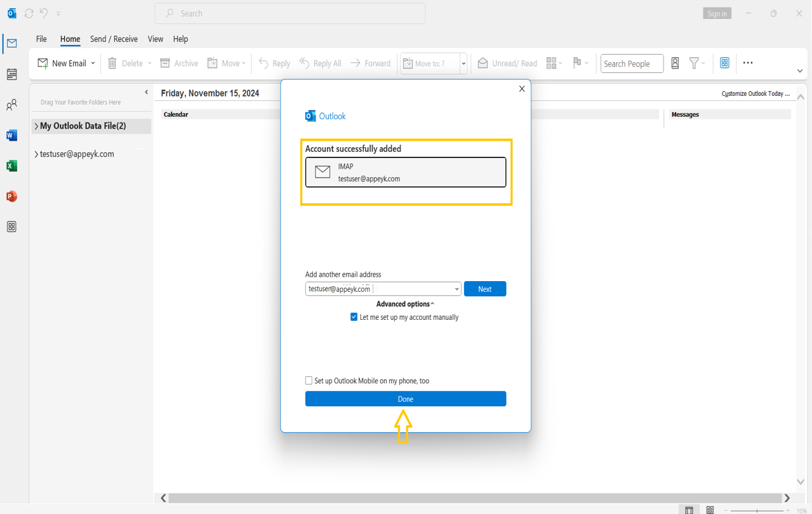The width and height of the screenshot is (812, 514).
Task: Launch PowerPoint from the sidebar
Action: pyautogui.click(x=11, y=196)
